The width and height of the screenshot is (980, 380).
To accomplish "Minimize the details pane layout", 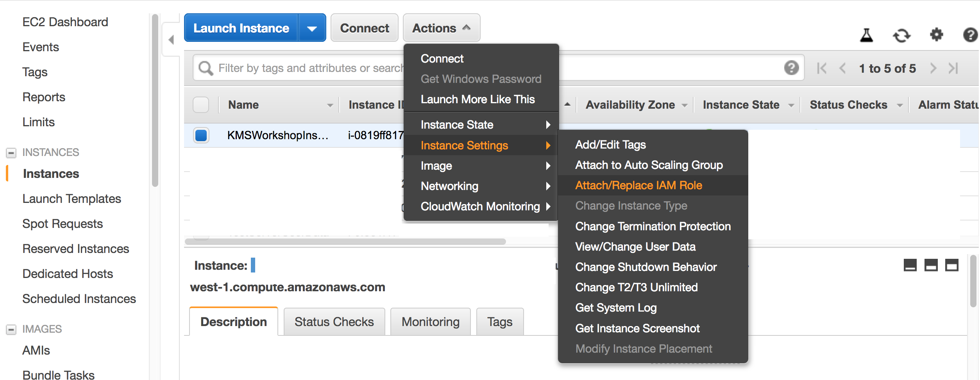I will point(910,265).
